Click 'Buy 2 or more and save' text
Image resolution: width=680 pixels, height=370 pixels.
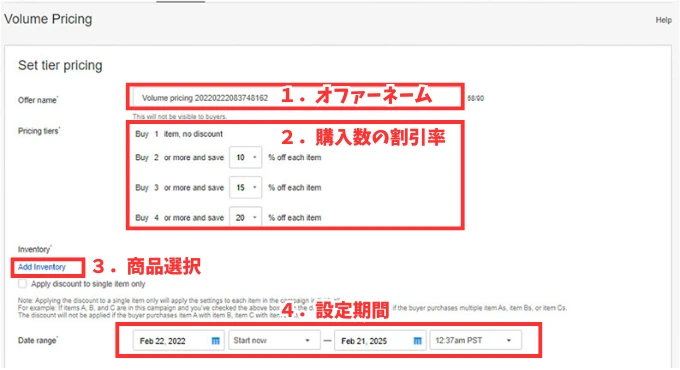pyautogui.click(x=180, y=157)
